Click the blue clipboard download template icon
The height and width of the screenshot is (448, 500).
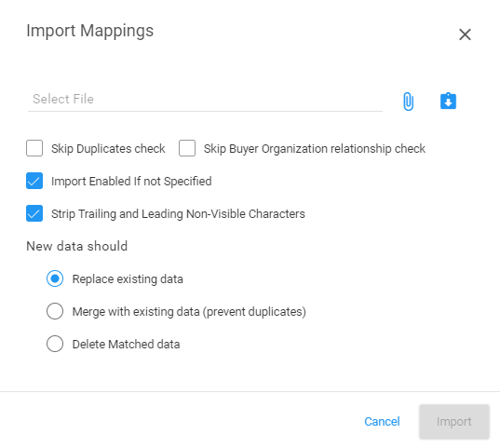(x=448, y=102)
